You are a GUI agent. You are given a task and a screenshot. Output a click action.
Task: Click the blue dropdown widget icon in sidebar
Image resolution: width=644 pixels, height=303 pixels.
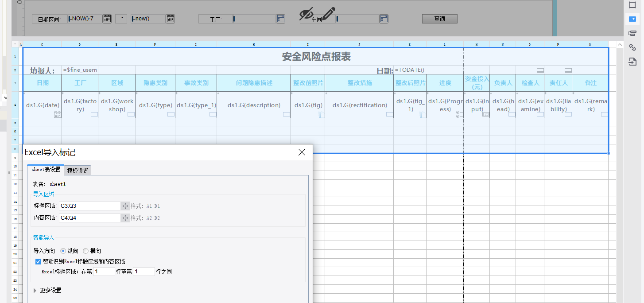point(632,19)
